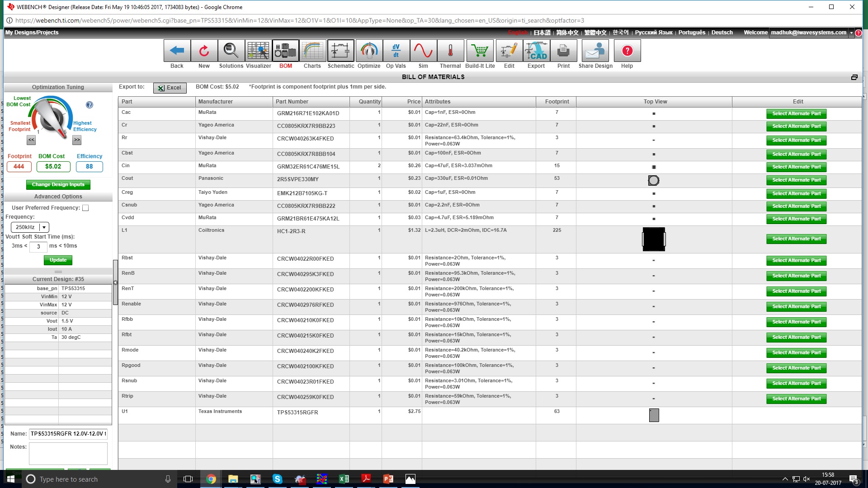The image size is (868, 488).
Task: Open the Build-It Lite cart icon
Action: [480, 51]
